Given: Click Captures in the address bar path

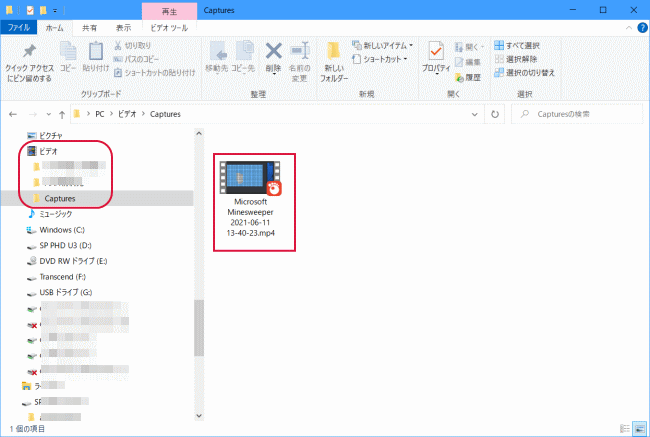Looking at the screenshot, I should coord(165,114).
